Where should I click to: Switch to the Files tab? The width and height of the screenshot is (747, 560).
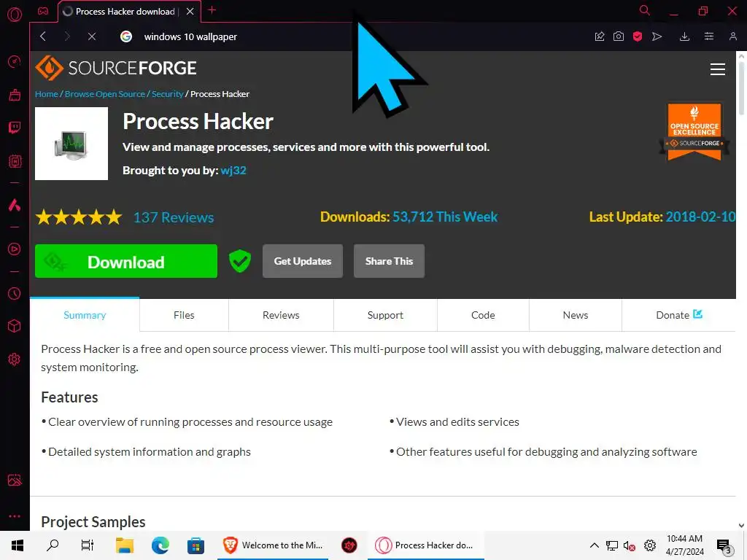tap(184, 315)
